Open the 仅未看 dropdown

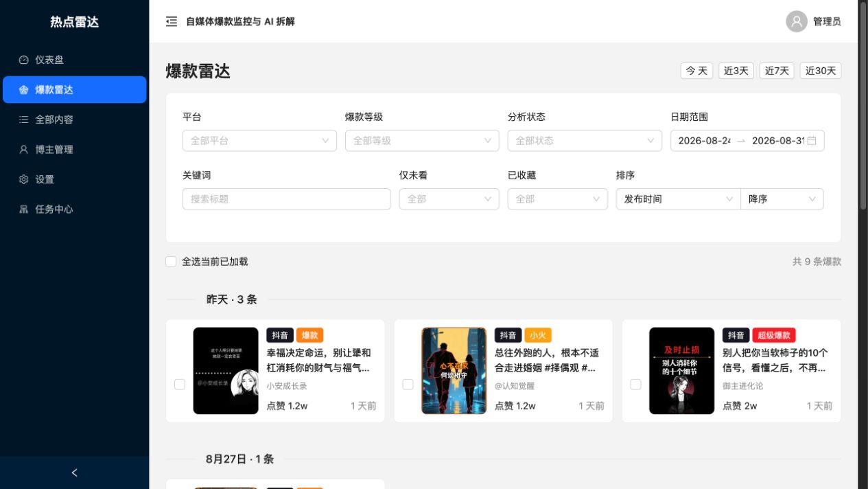coord(449,199)
